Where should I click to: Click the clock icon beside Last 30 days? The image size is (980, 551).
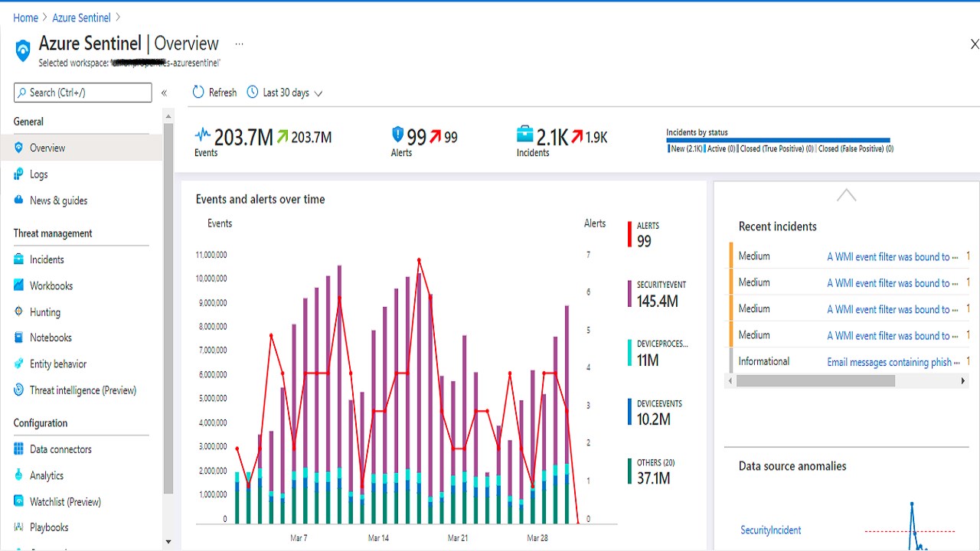[x=253, y=93]
